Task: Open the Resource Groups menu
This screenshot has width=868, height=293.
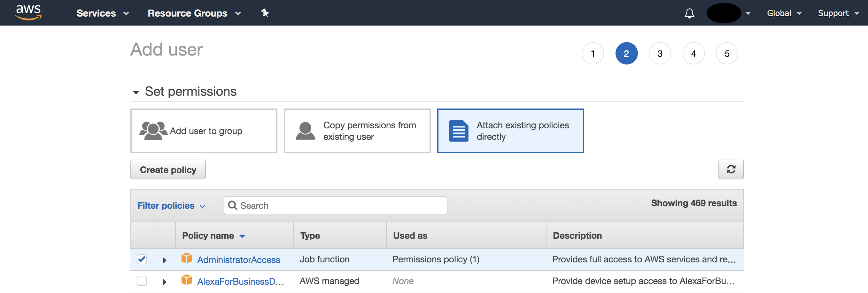Action: [194, 13]
